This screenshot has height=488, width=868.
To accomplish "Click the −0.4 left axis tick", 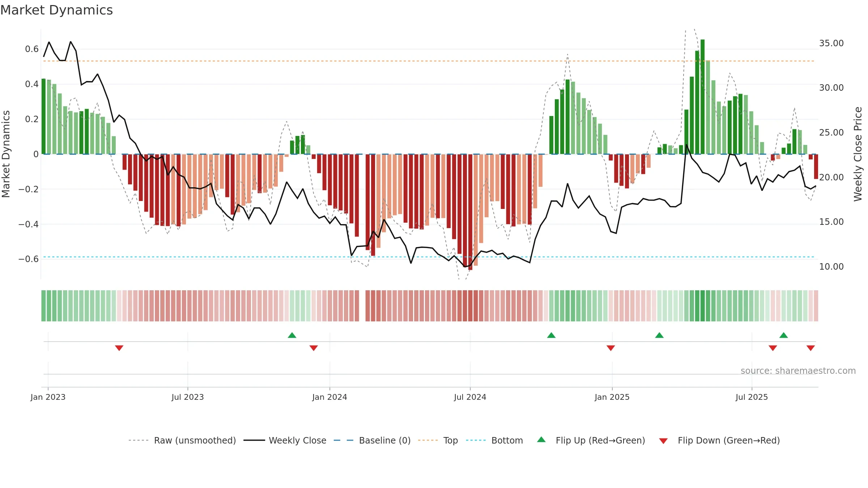I will coord(29,224).
